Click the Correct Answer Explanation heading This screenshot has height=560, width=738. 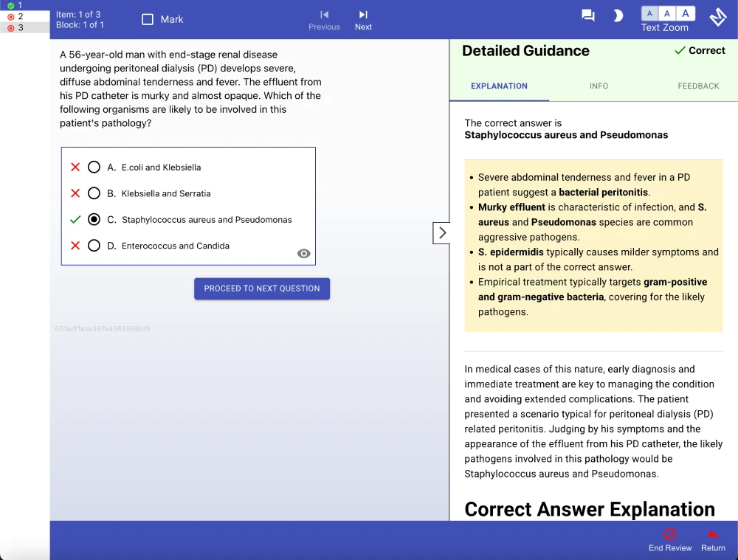point(589,509)
